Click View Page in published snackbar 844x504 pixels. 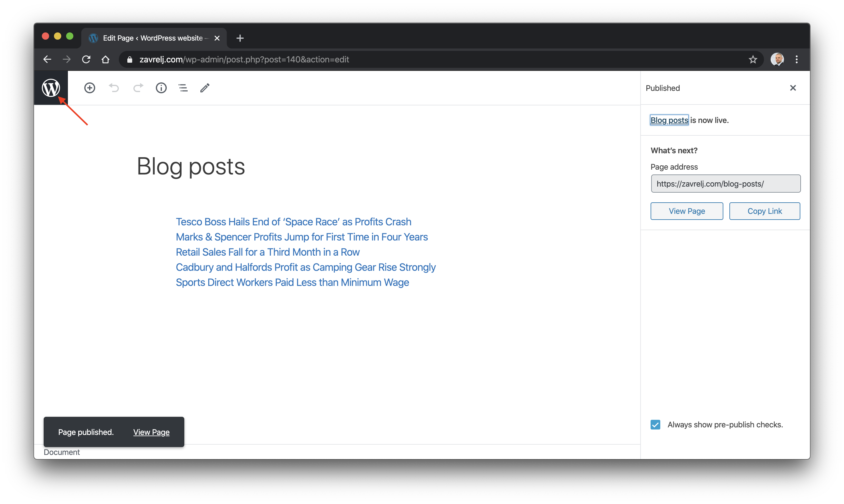pyautogui.click(x=151, y=432)
